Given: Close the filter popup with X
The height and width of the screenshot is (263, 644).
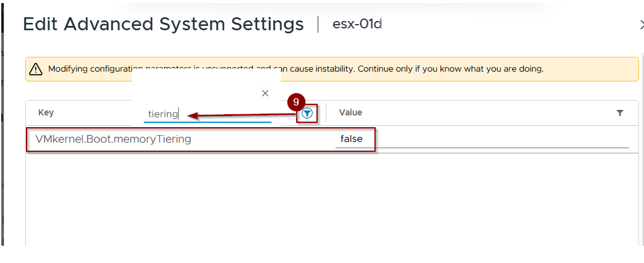Looking at the screenshot, I should pyautogui.click(x=265, y=93).
